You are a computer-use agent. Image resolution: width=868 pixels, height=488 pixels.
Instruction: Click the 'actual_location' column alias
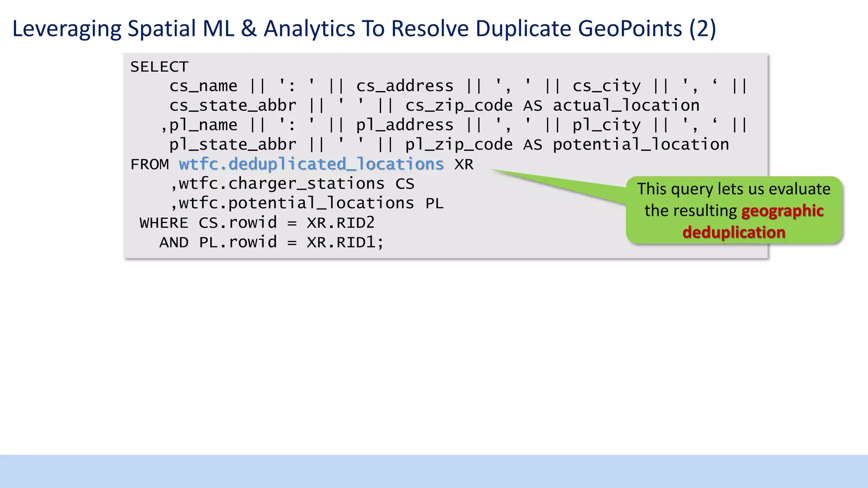click(626, 105)
